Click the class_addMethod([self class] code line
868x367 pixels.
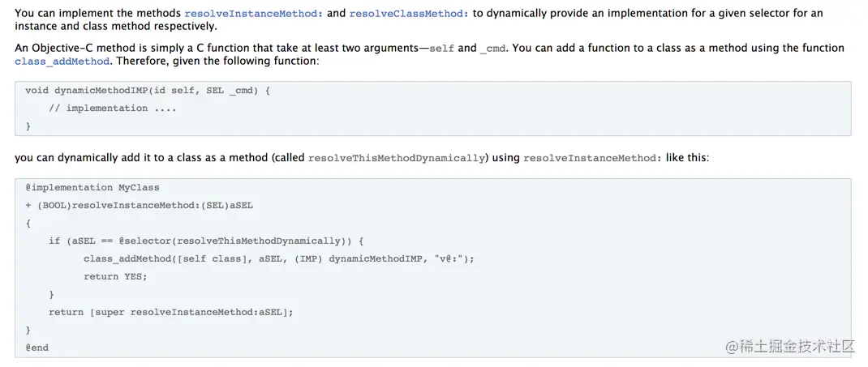coord(279,258)
